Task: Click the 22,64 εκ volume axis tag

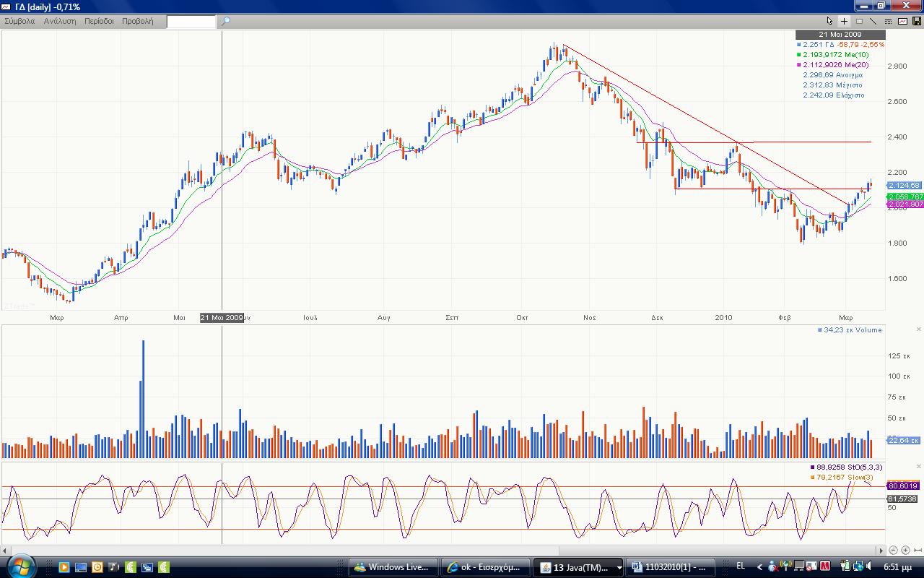Action: click(905, 440)
